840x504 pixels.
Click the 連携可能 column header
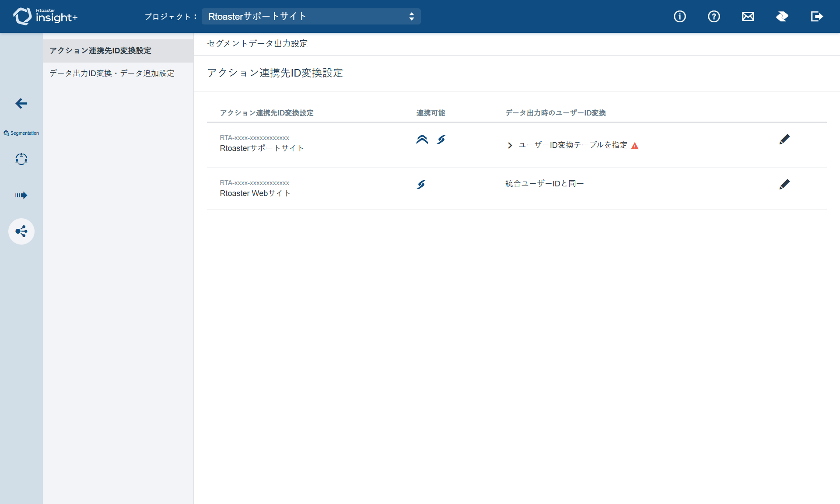430,113
